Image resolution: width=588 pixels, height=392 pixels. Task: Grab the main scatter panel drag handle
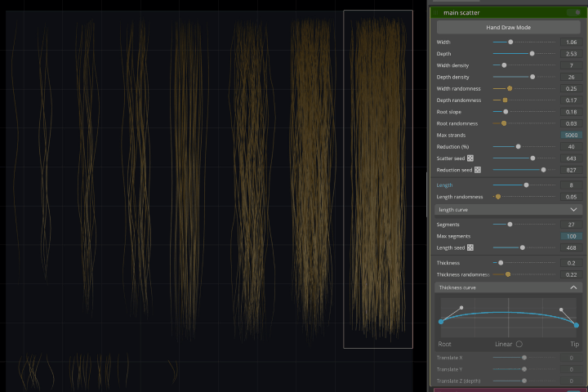(435, 12)
